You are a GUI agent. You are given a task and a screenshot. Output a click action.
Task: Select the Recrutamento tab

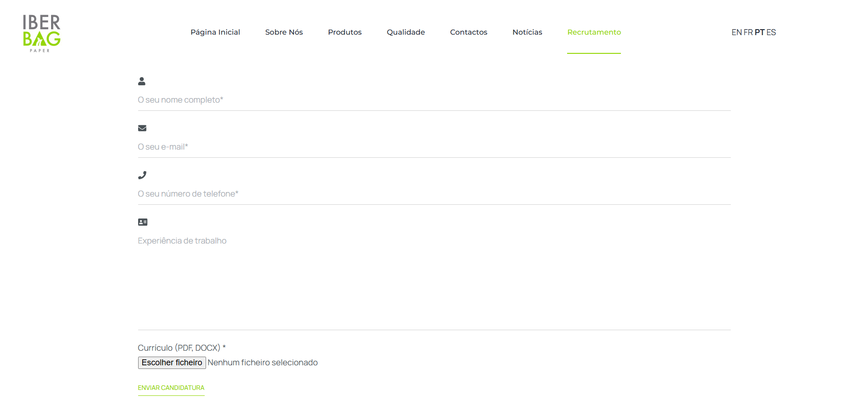coord(594,32)
